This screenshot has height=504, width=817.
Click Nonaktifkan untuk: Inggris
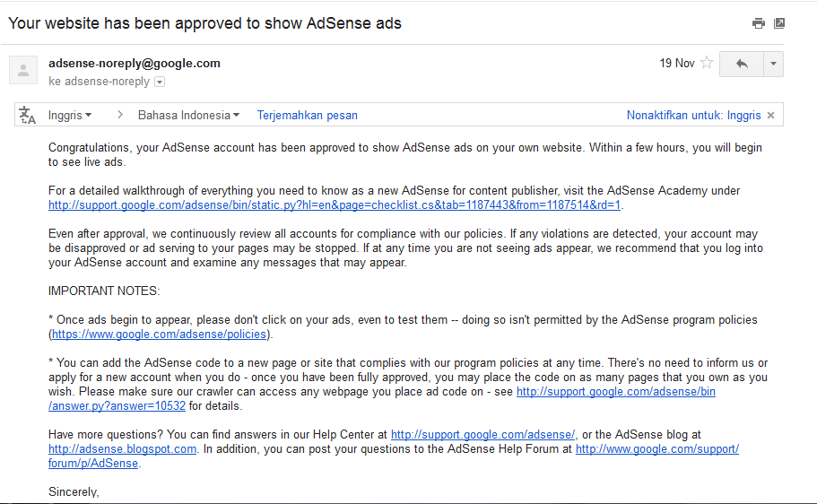click(x=693, y=115)
